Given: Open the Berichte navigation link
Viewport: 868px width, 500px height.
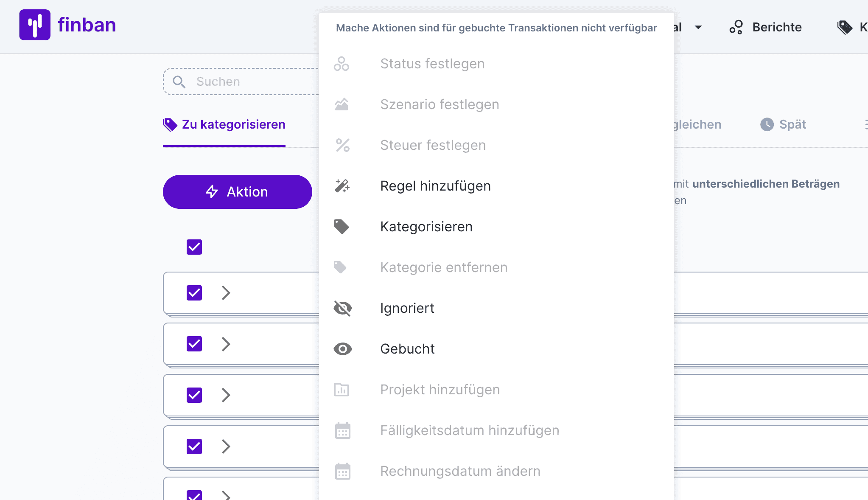Looking at the screenshot, I should coord(776,27).
